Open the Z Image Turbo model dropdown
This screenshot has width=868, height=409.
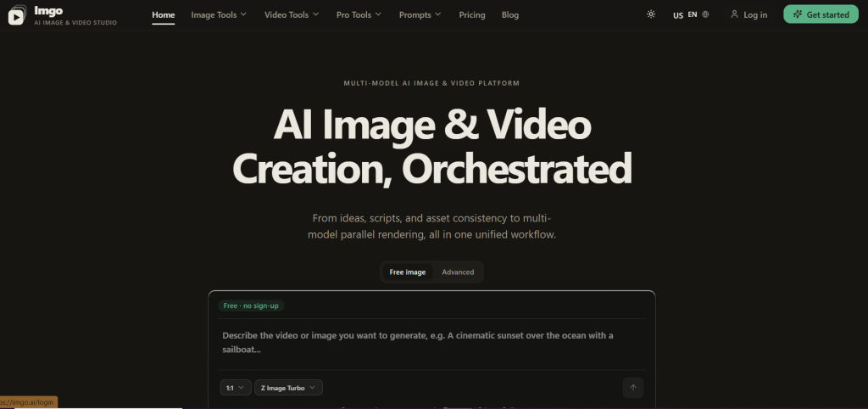click(288, 388)
